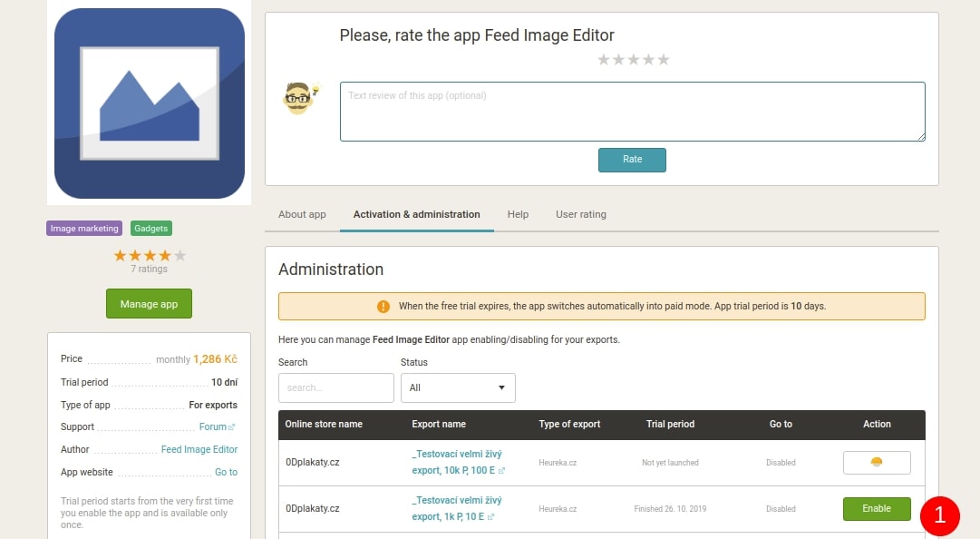
Task: Rate two stars in rating form
Action: coord(618,59)
